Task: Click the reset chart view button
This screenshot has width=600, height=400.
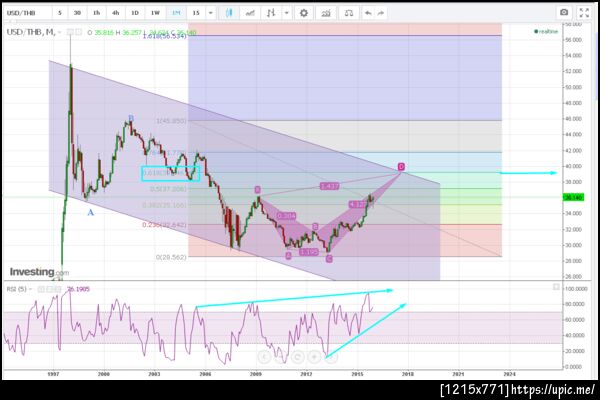Action: tap(297, 357)
